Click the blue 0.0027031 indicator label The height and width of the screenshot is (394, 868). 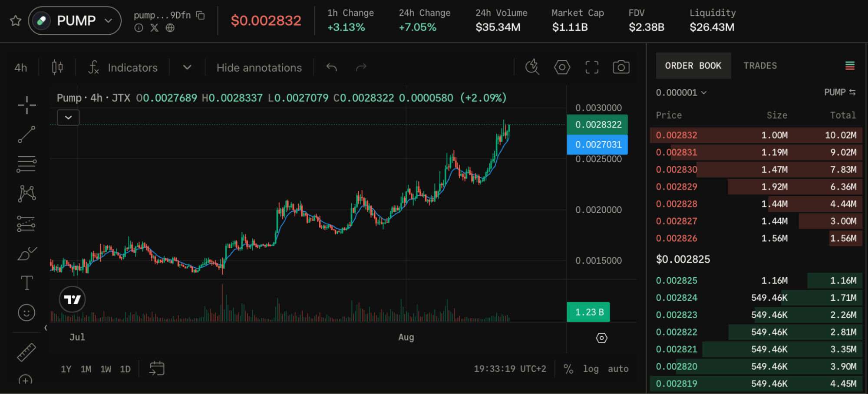[597, 144]
